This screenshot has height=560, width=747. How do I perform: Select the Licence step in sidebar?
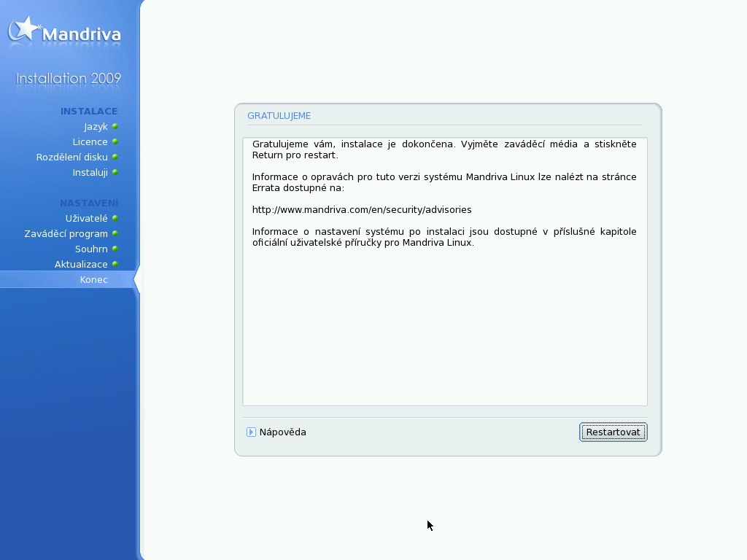(90, 142)
